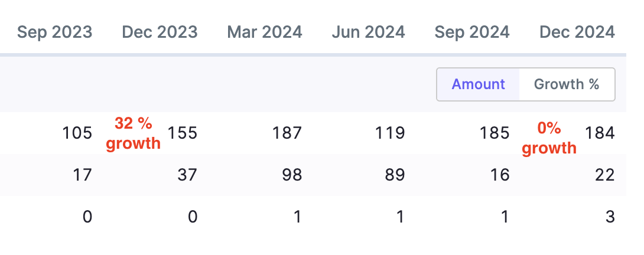Select the Amount toggle option
The height and width of the screenshot is (255, 644).
[x=478, y=84]
